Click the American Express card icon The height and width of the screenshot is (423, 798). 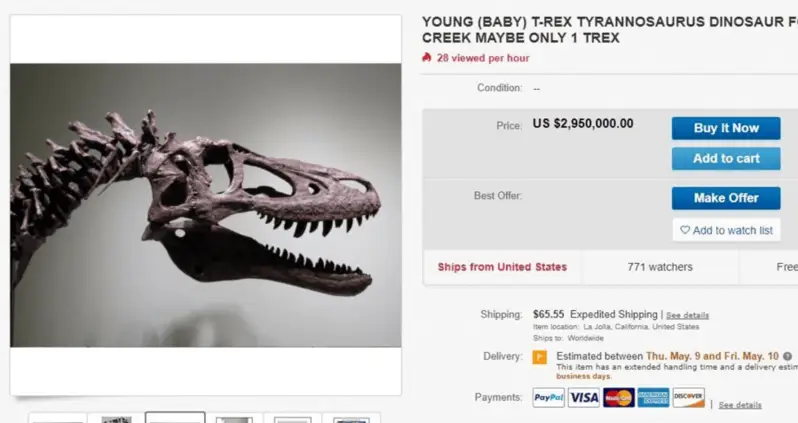coord(653,398)
